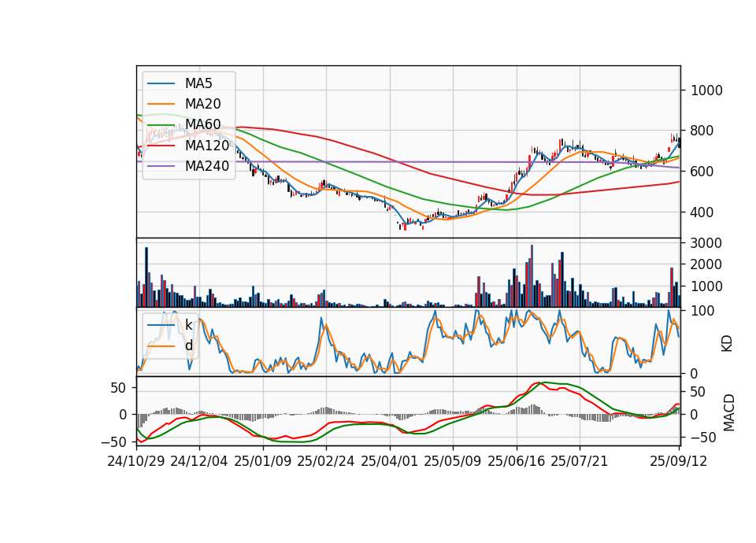Screen dimensions: 756x543
Task: Click the 600 price axis label
Action: [702, 172]
